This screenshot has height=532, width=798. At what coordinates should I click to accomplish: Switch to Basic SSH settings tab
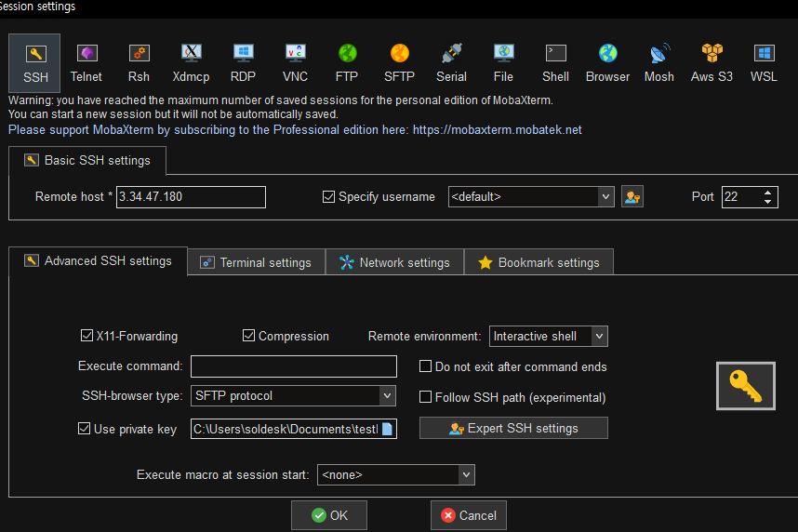pyautogui.click(x=87, y=161)
